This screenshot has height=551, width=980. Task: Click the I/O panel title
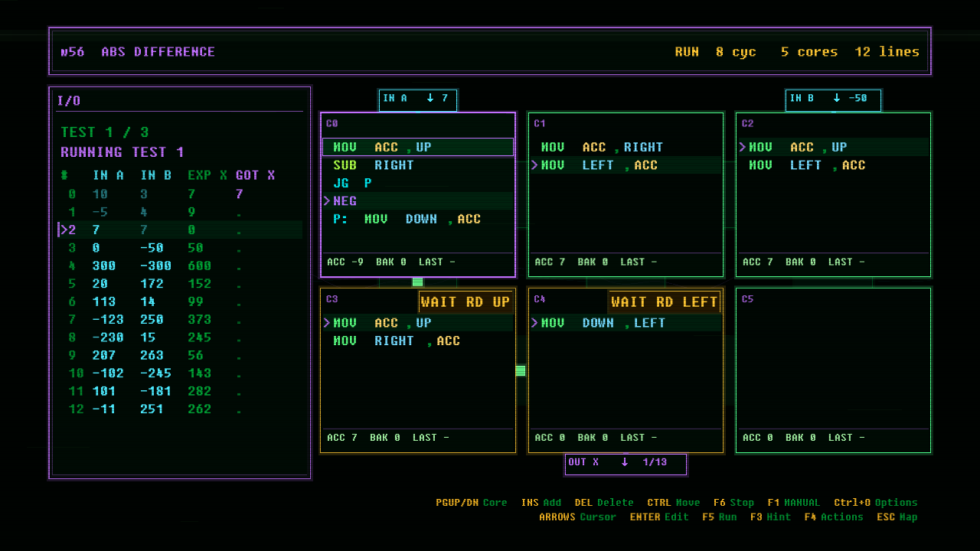(69, 101)
